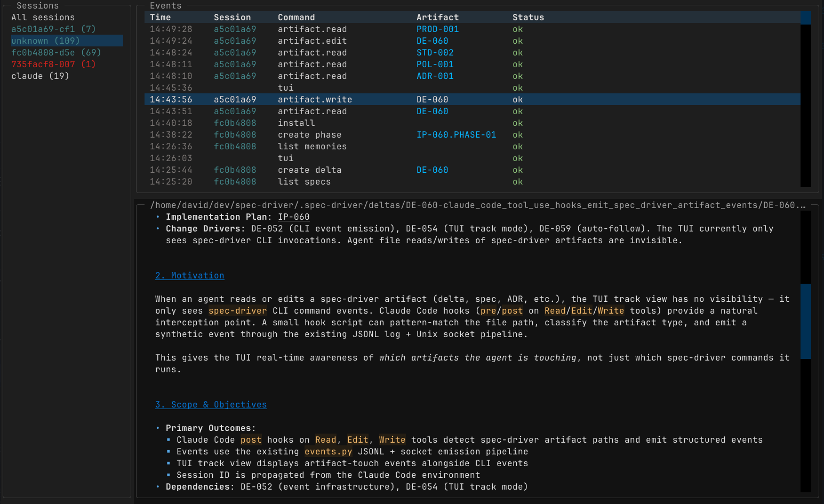The width and height of the screenshot is (824, 504).
Task: Click the 'Dependencies:' bullet text
Action: coord(200,487)
